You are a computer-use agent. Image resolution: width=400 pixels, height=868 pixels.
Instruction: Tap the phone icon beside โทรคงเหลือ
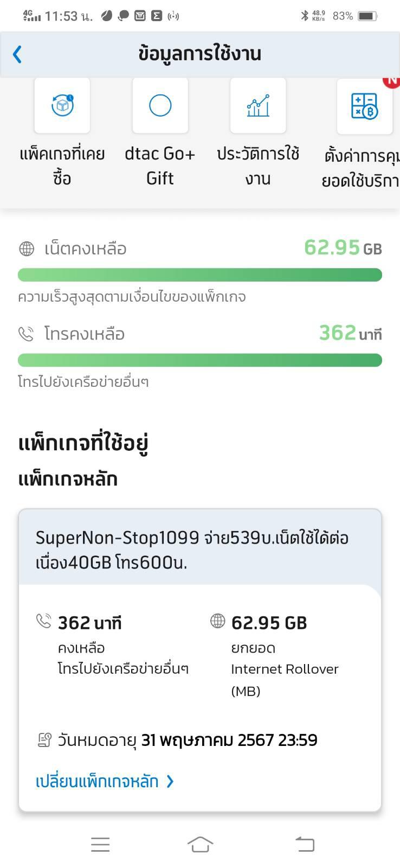pos(26,334)
